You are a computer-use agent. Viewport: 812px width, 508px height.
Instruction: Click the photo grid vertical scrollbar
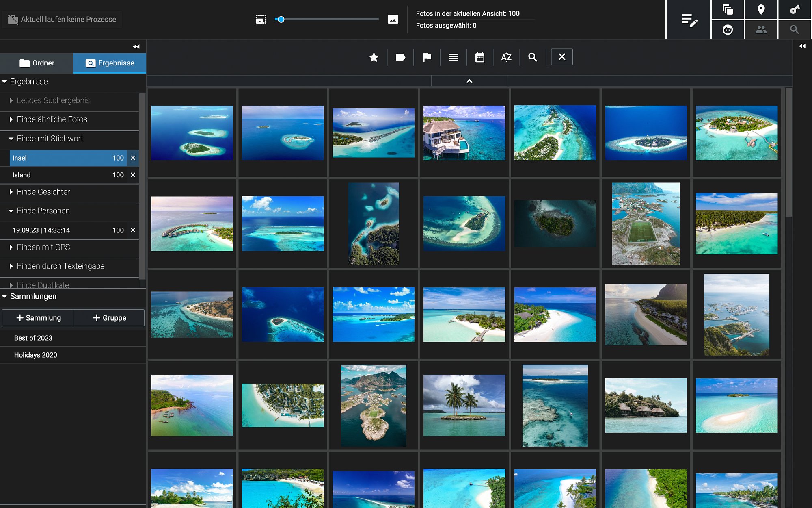pos(788,152)
